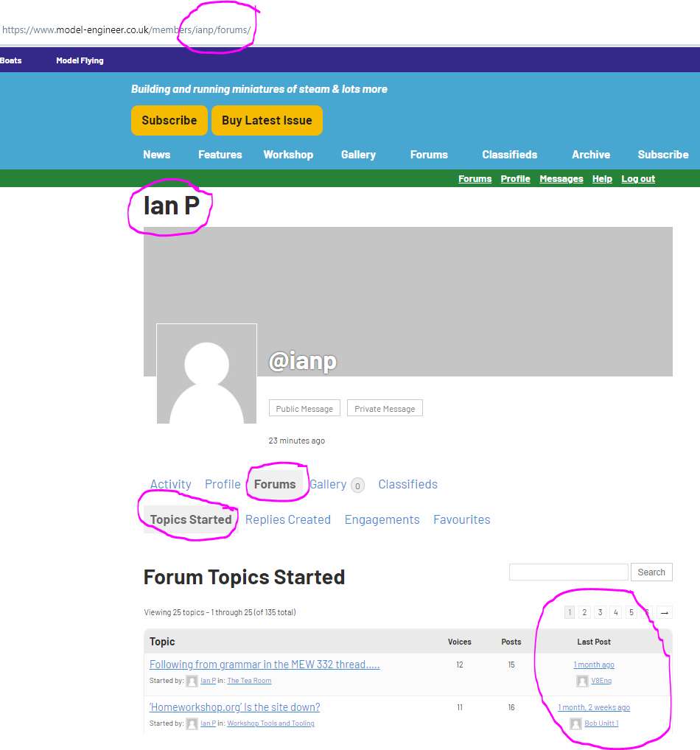
Task: Click the 'Ian P' page heading
Action: [171, 206]
